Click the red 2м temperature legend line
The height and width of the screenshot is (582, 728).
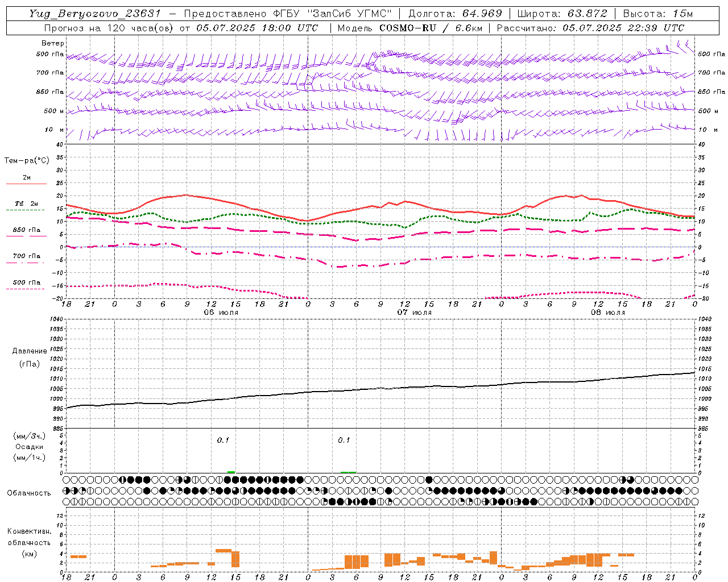[x=26, y=184]
